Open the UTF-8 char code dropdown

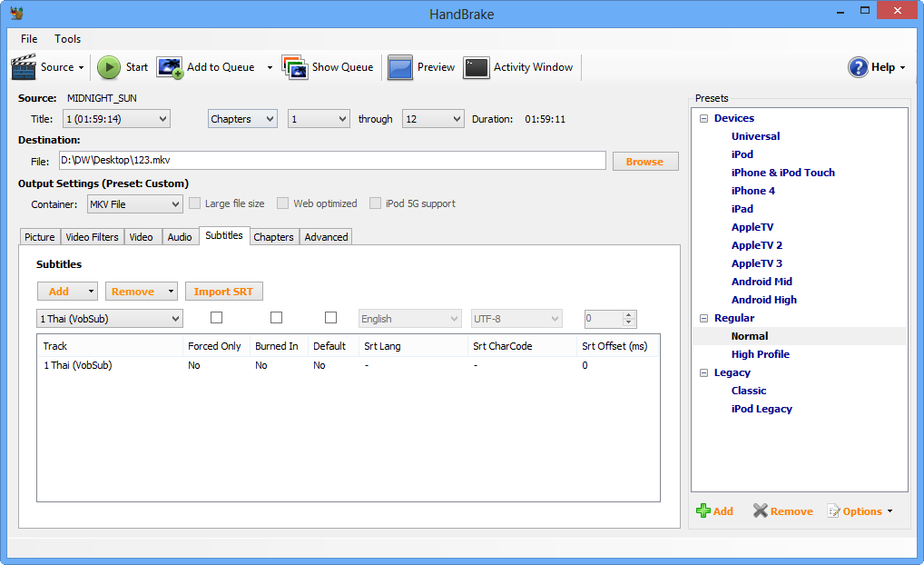coord(516,319)
